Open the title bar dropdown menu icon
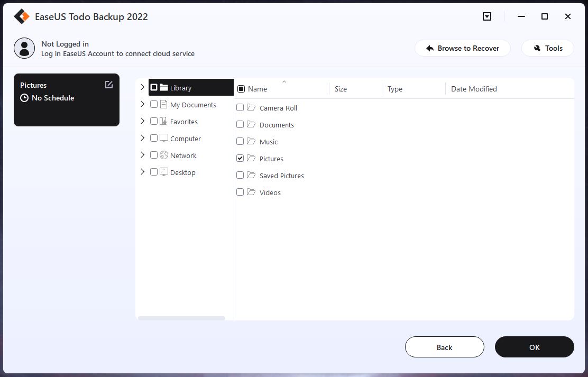The height and width of the screenshot is (377, 588). [487, 16]
